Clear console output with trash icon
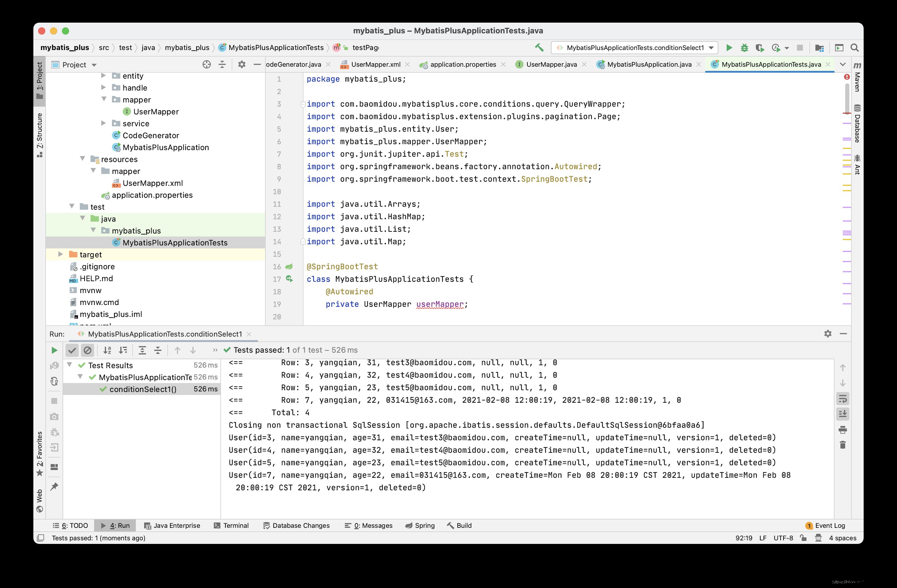This screenshot has width=897, height=588. click(843, 445)
